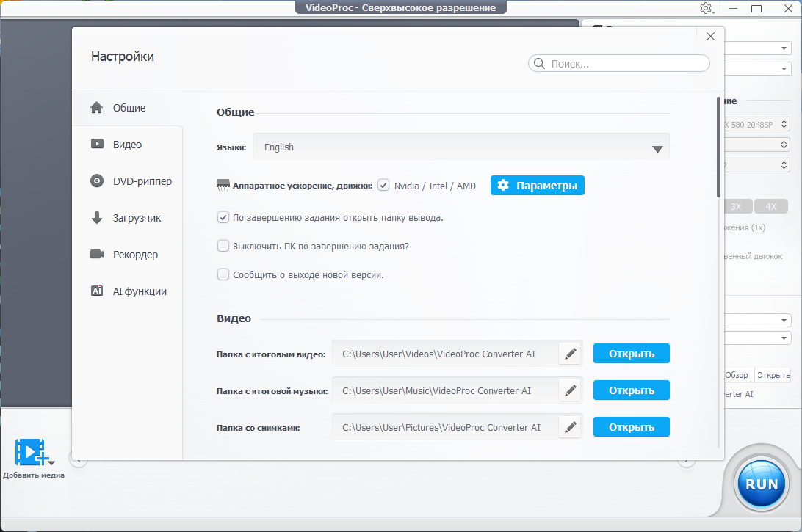
Task: Click the magnifier icon in search box
Action: [539, 64]
